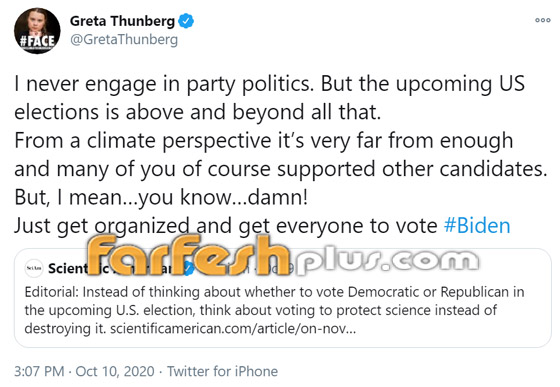
Task: Click the verified badge in the quoted tweet
Action: pyautogui.click(x=189, y=268)
